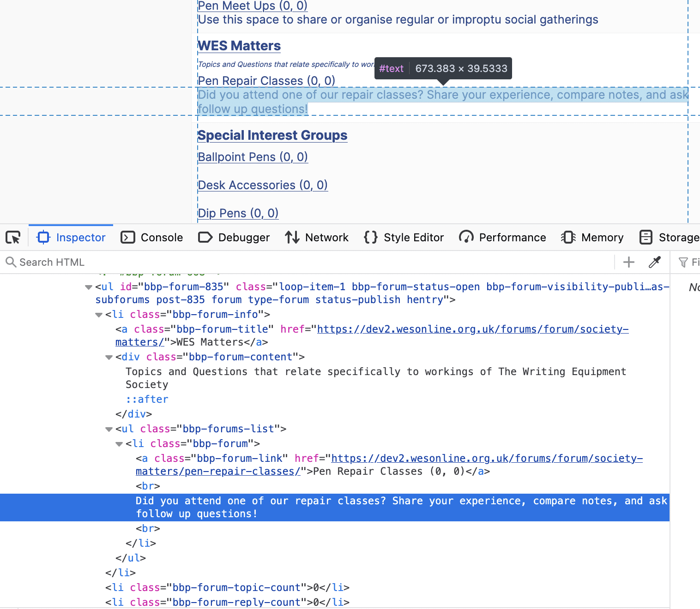
Task: Click the Memory chip icon
Action: point(568,238)
